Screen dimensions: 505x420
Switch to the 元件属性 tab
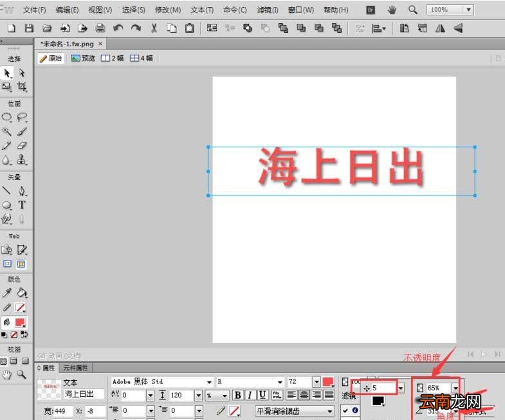[75, 368]
